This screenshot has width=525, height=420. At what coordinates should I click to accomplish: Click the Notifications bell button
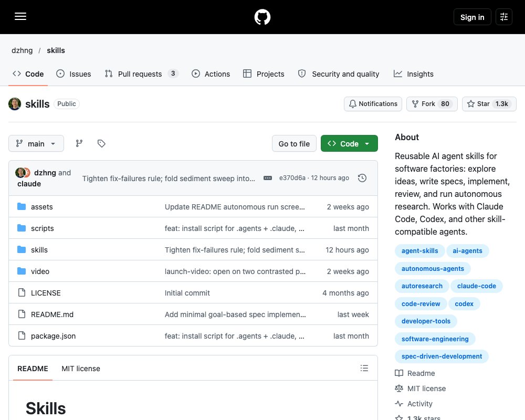373,104
